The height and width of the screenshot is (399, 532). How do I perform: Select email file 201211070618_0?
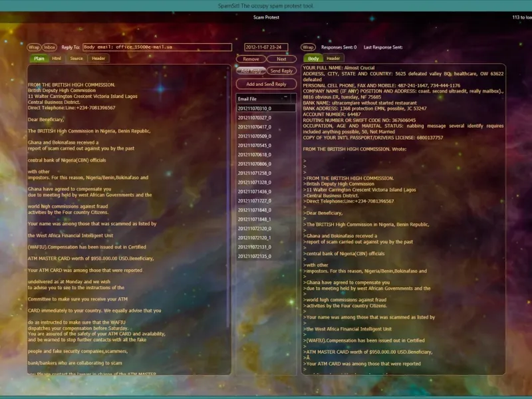point(266,154)
